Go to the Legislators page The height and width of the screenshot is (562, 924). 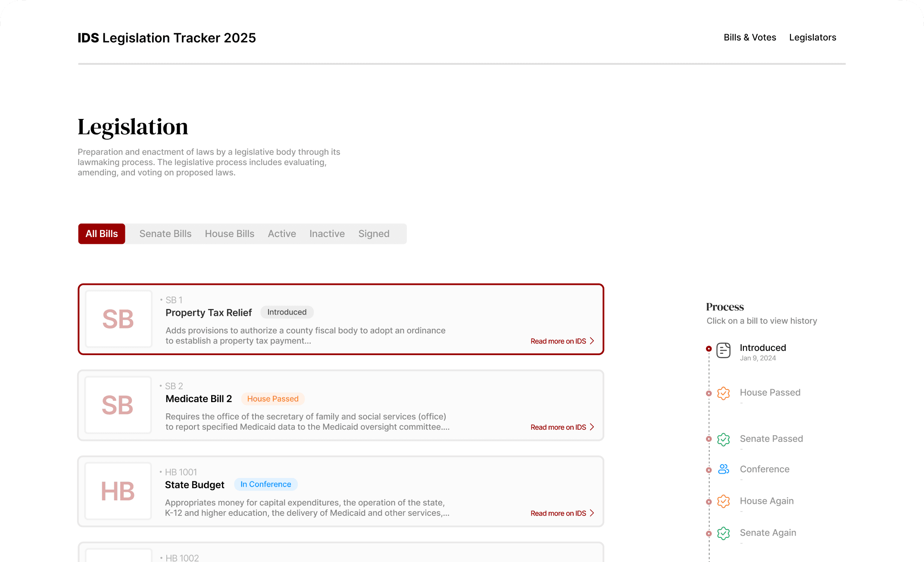812,37
